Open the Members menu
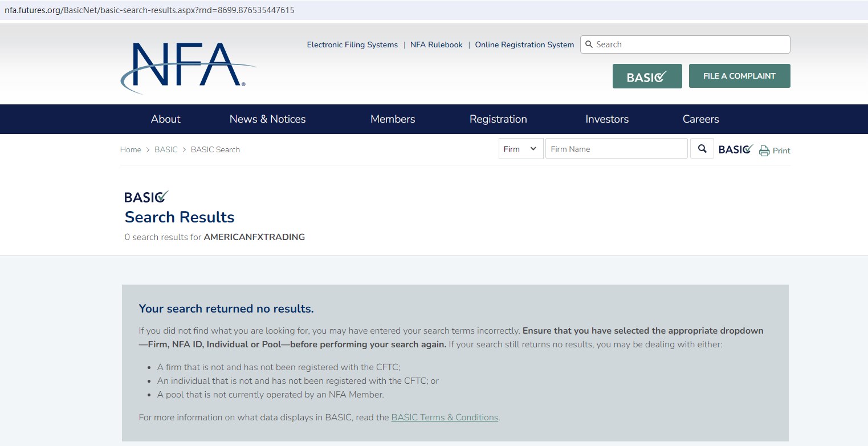This screenshot has height=446, width=868. 393,119
